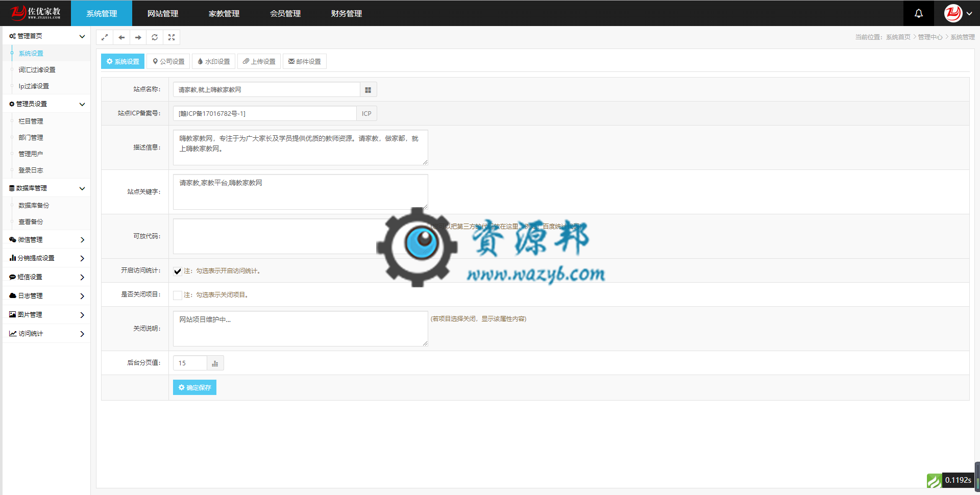Open 会员管理 top menu
980x495 pixels.
(285, 13)
